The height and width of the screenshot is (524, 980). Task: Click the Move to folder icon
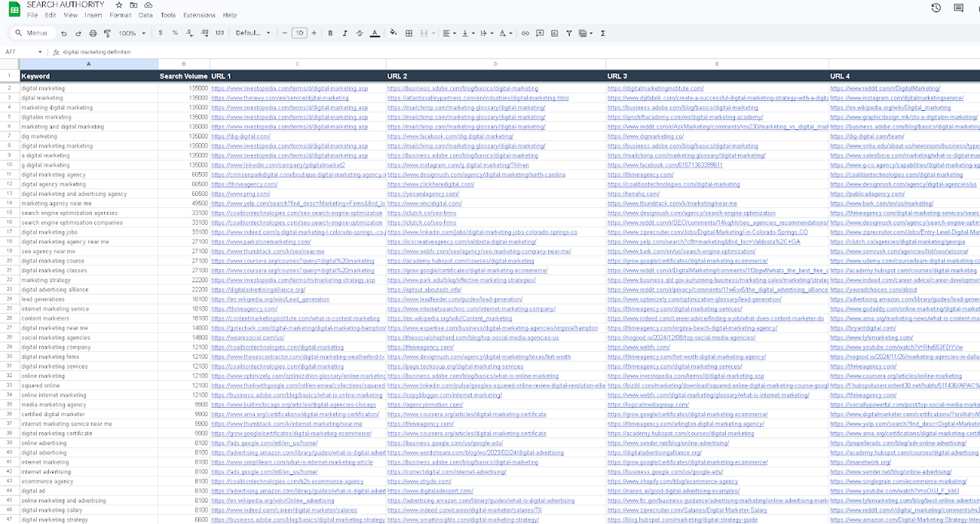coord(135,5)
